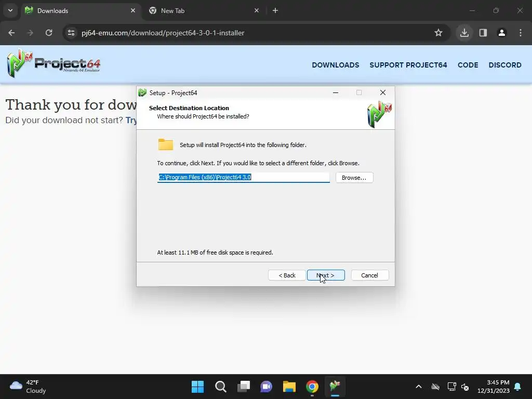Open the CODE website menu item
This screenshot has width=532, height=399.
[x=468, y=65]
